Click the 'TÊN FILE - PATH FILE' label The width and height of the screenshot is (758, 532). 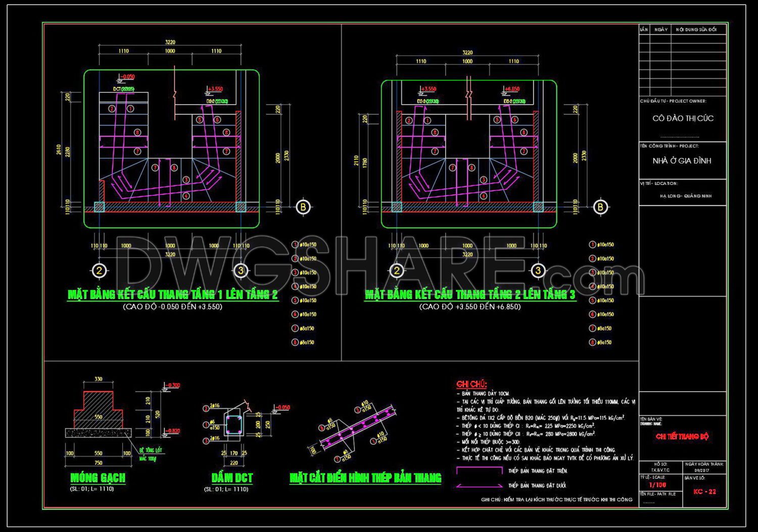[x=657, y=494]
